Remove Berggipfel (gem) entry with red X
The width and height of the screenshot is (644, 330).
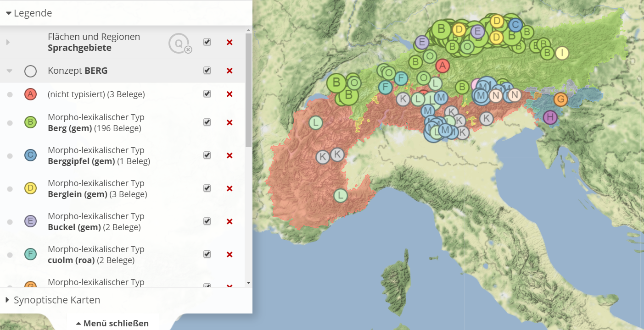point(230,155)
